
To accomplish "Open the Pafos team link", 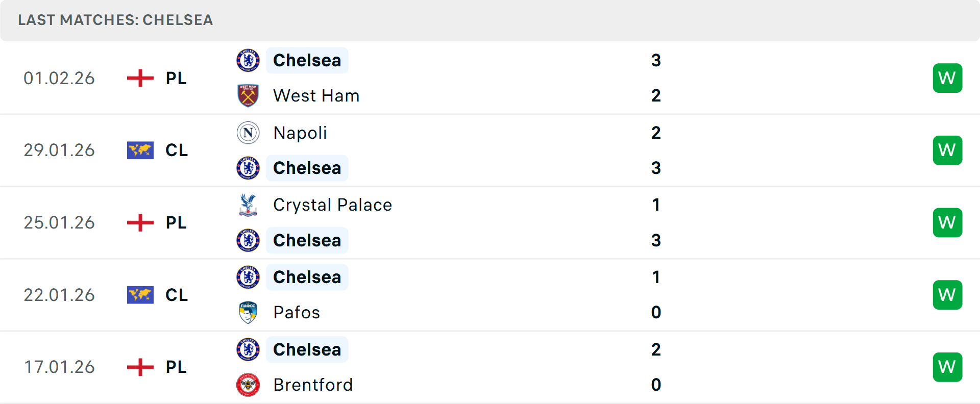I will (x=297, y=313).
